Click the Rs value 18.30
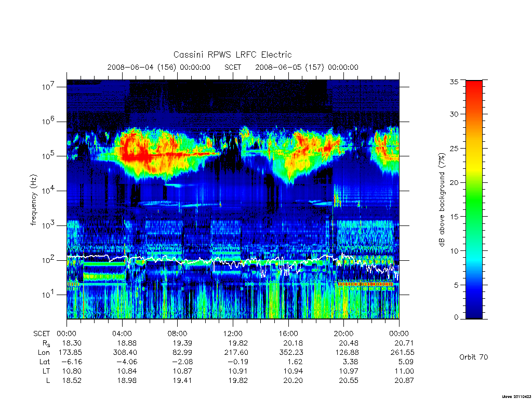The image size is (532, 399). pos(72,343)
